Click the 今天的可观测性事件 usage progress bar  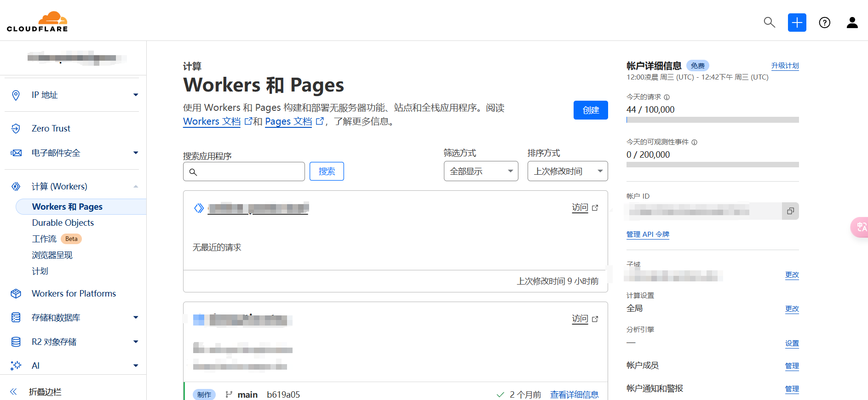coord(713,165)
